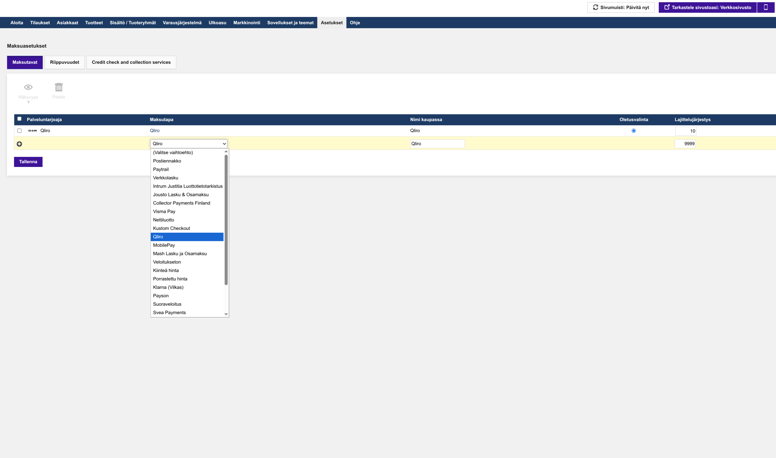This screenshot has width=776, height=458.
Task: Tick the checkbox on the Qliro row
Action: 19,131
